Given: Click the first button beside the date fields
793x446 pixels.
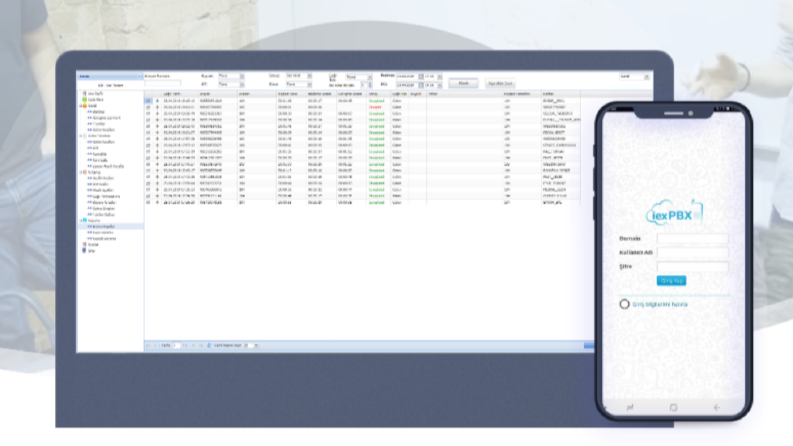Looking at the screenshot, I should 463,83.
